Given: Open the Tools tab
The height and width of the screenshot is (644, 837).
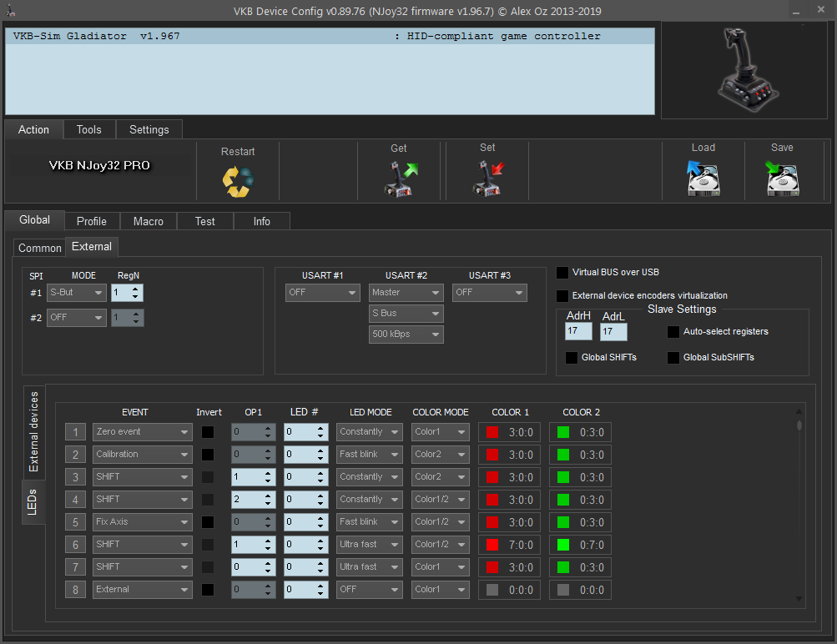Looking at the screenshot, I should click(x=88, y=129).
